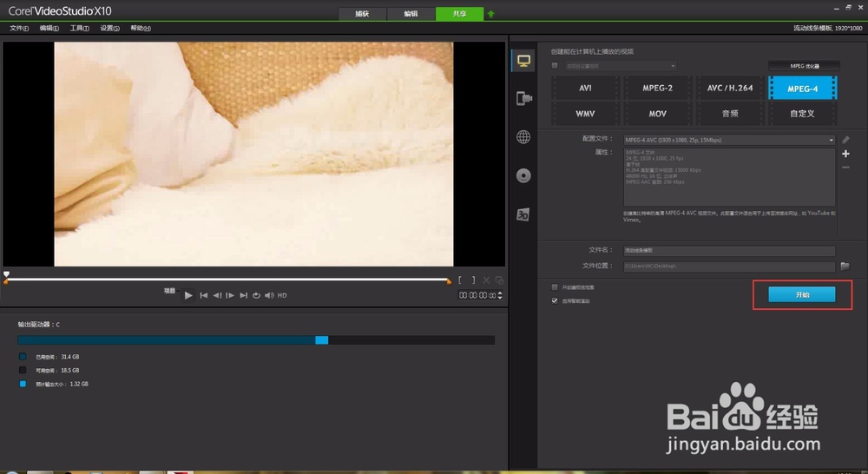Choose the WMV format button
Screen dimensions: 868x474
click(x=585, y=114)
